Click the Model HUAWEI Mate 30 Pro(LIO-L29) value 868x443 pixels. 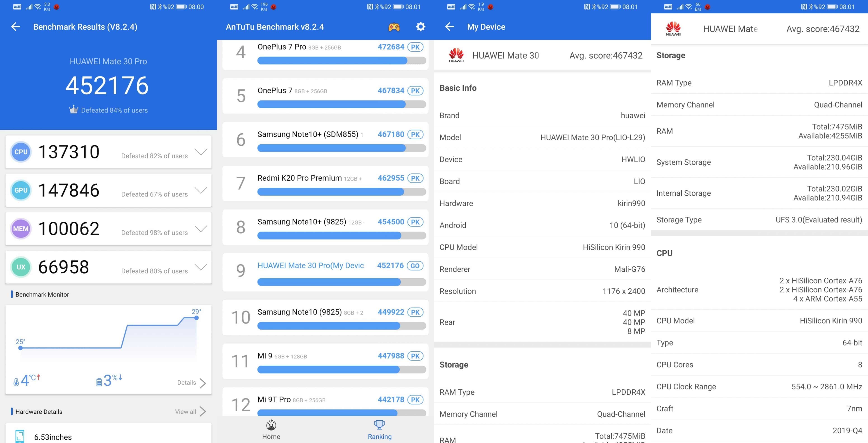[x=592, y=137]
